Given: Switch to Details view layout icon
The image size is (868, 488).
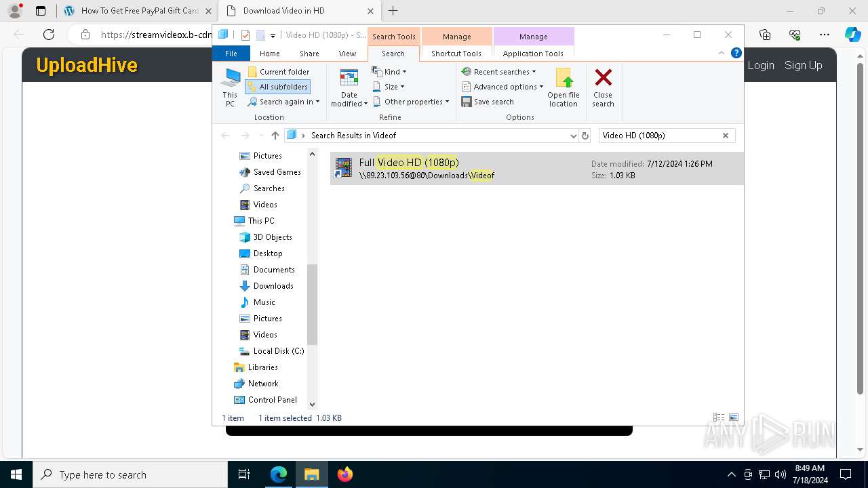Looking at the screenshot, I should click(x=719, y=418).
